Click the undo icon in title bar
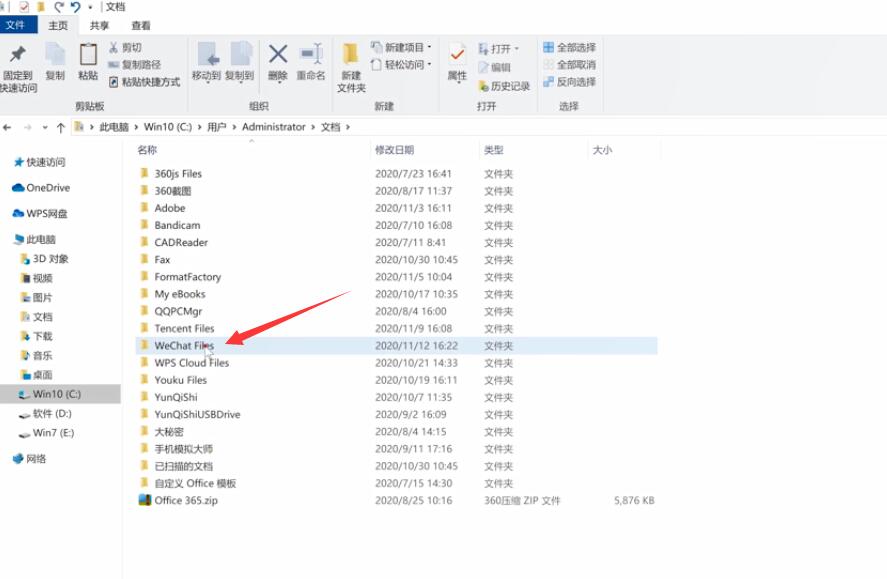This screenshot has width=887, height=579. click(x=75, y=7)
